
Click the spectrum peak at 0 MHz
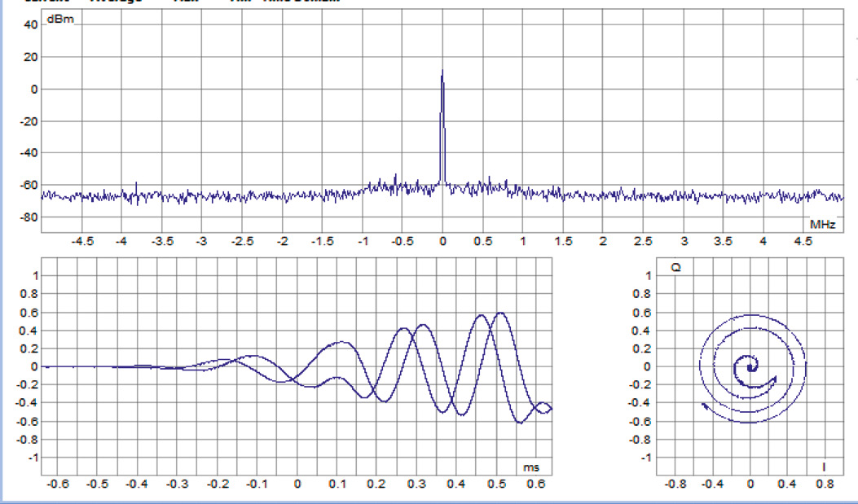(x=442, y=75)
